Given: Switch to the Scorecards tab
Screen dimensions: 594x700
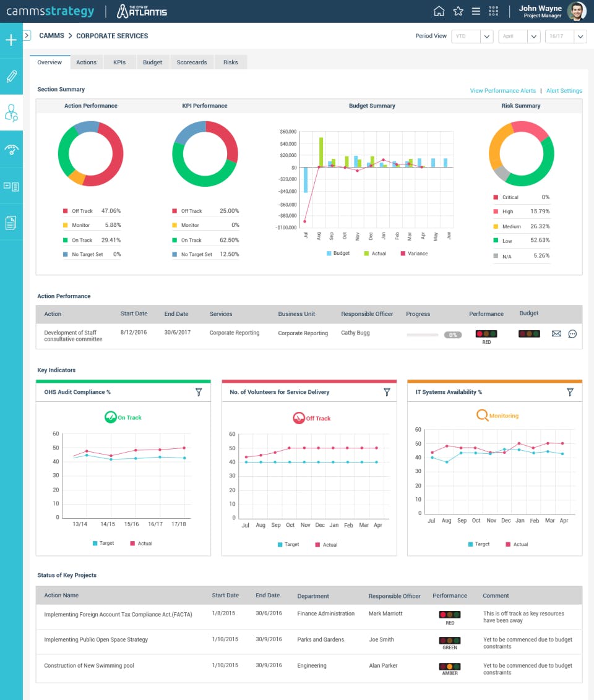Looking at the screenshot, I should (x=192, y=62).
